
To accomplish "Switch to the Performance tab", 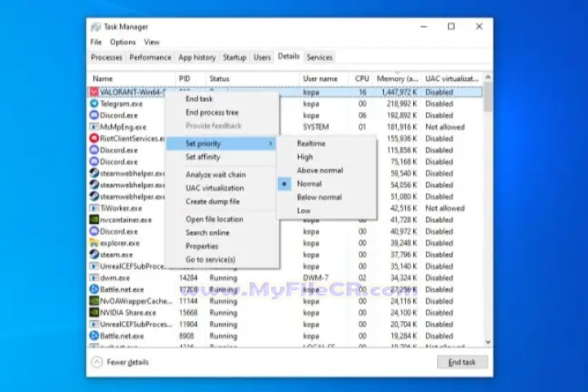I will tap(150, 57).
